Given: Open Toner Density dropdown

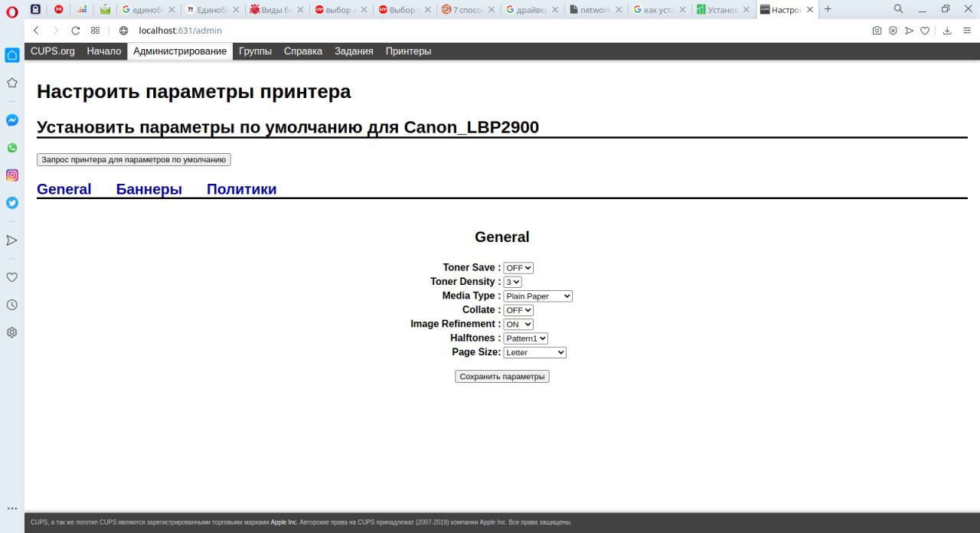Looking at the screenshot, I should [512, 282].
